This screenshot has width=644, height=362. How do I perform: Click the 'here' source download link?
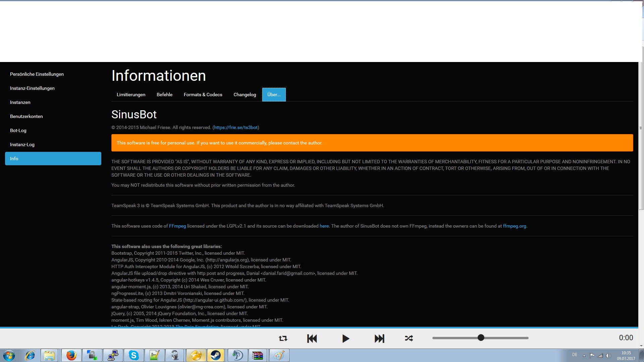(x=324, y=226)
